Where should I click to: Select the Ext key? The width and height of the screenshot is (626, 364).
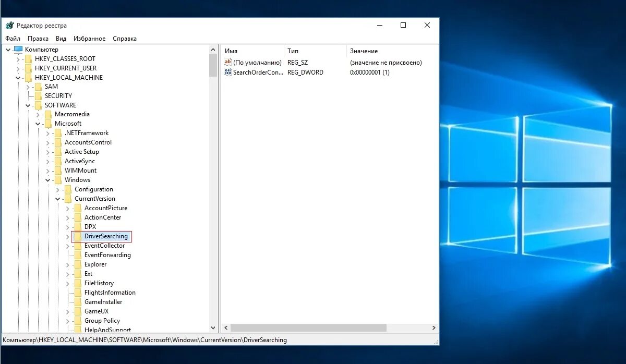88,274
